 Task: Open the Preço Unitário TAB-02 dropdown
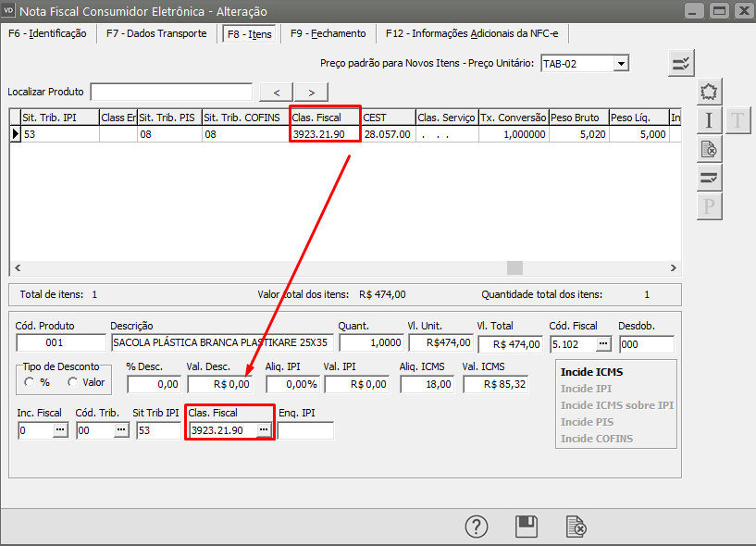[x=621, y=63]
